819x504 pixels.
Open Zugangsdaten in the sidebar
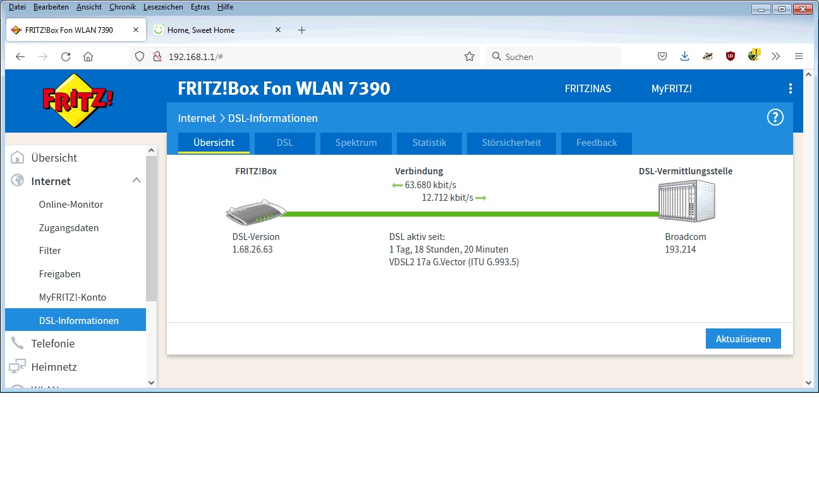click(x=69, y=228)
